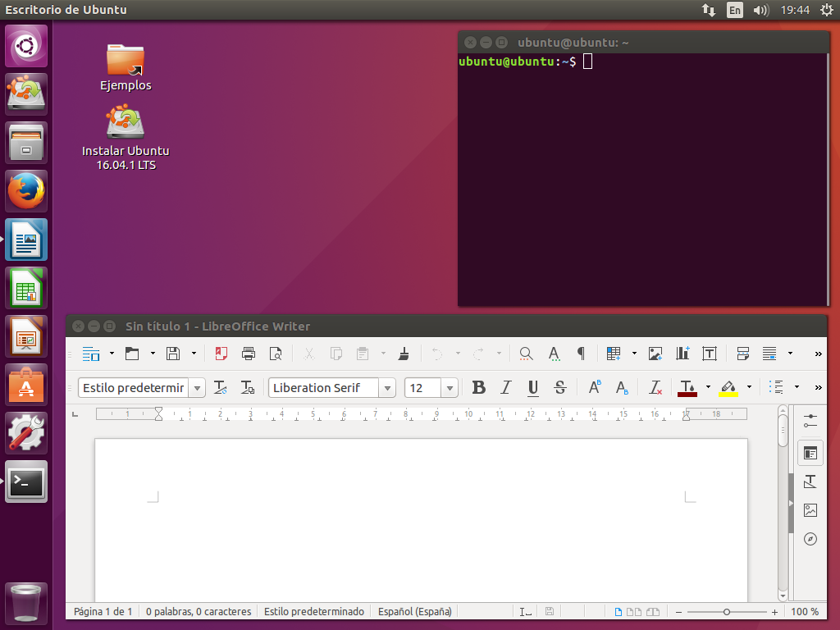Click the zoom slider handle in status bar
840x630 pixels.
[727, 612]
